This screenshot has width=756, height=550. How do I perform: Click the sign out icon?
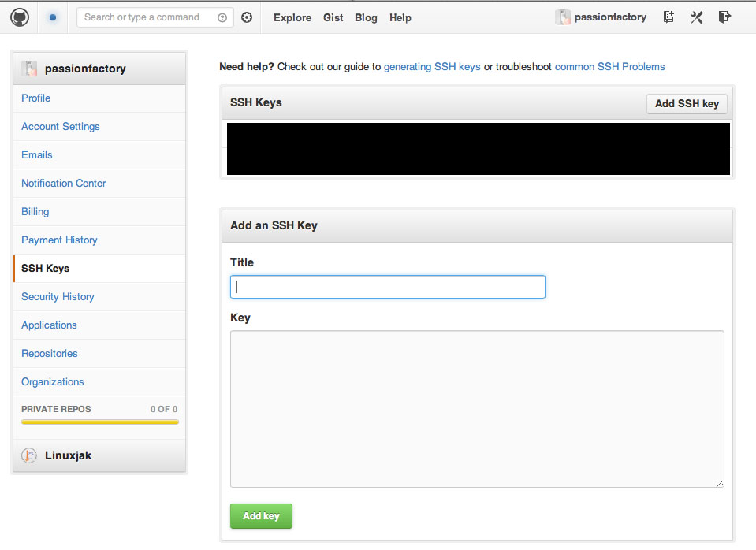point(724,17)
